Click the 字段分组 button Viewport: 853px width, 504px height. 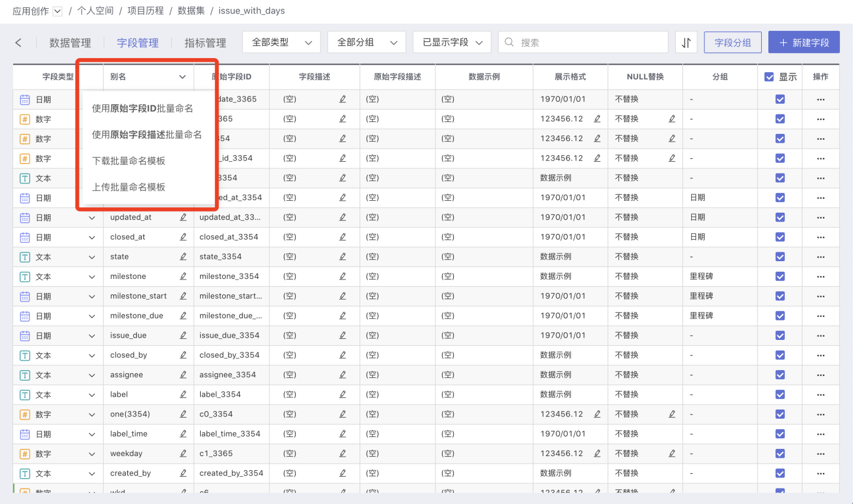732,43
